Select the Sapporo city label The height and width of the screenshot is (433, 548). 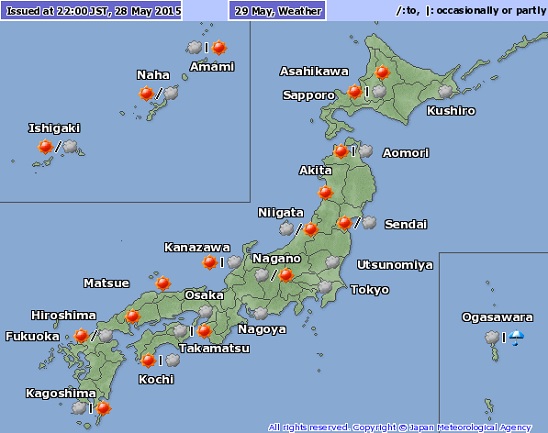pyautogui.click(x=309, y=95)
